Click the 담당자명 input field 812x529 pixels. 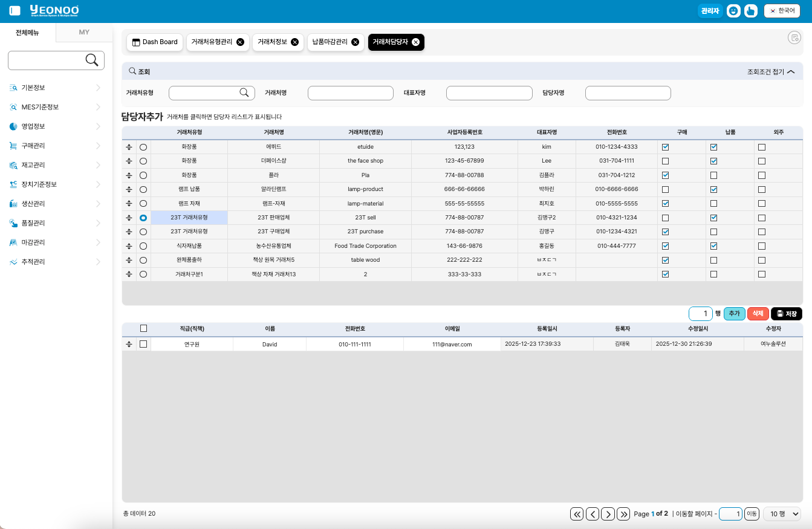628,93
